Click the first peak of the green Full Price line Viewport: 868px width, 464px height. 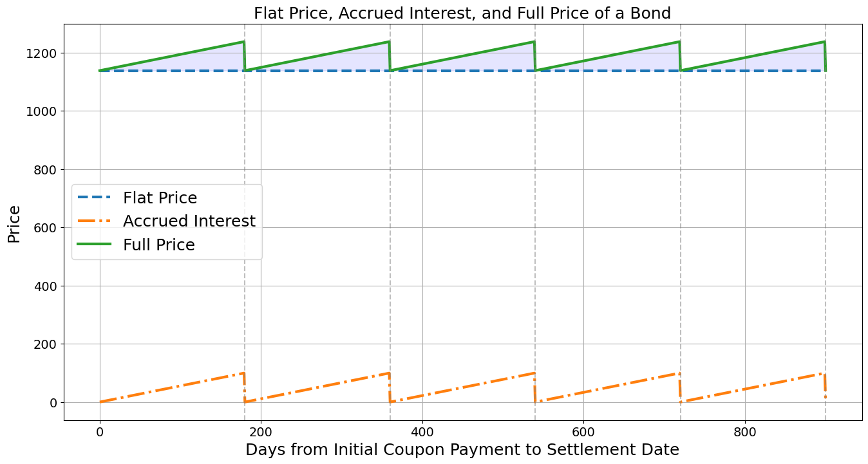(244, 42)
